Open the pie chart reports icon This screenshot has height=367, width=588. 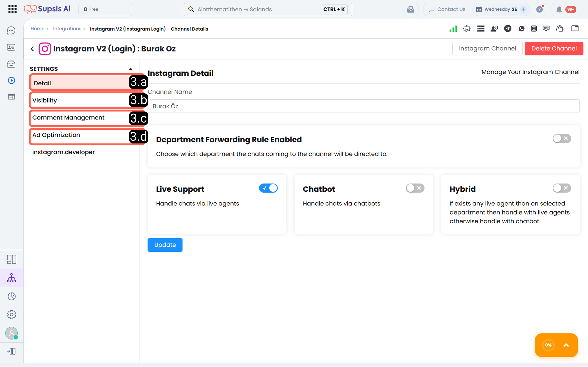(x=11, y=296)
